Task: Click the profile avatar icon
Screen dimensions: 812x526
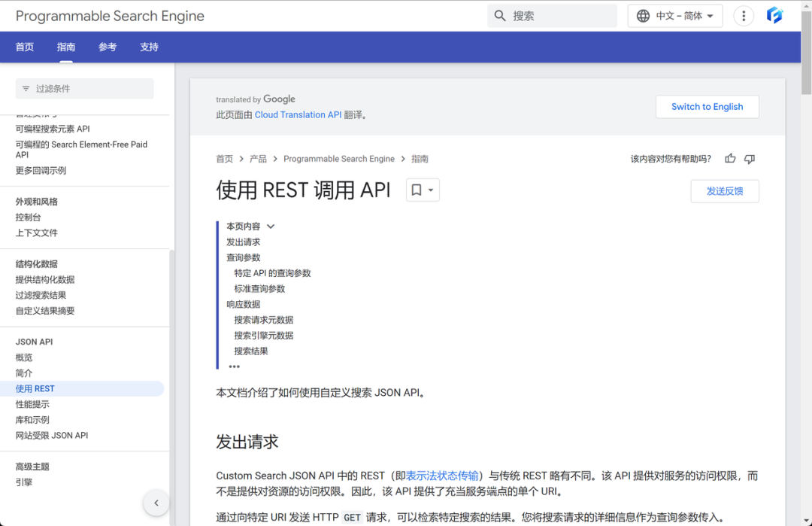Action: click(774, 16)
